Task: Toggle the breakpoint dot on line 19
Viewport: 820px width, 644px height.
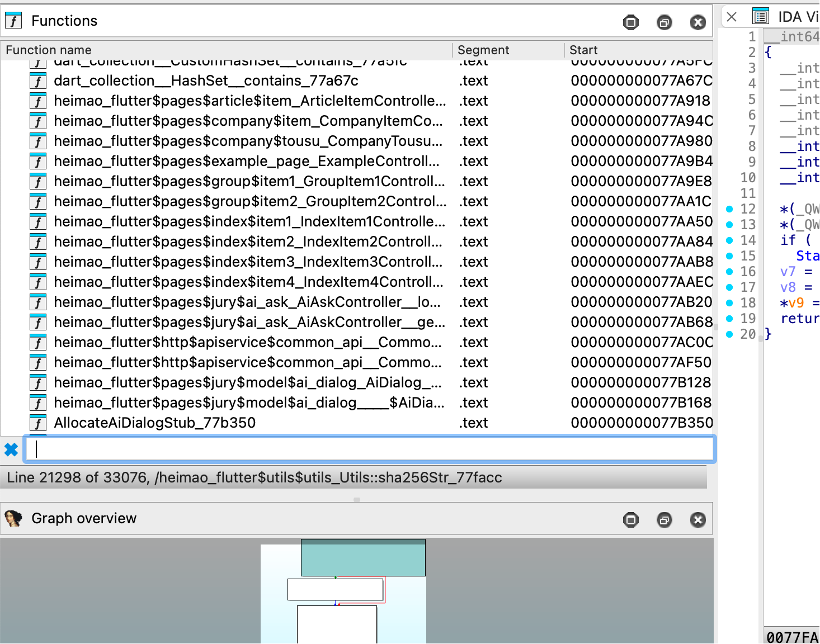Action: (729, 319)
